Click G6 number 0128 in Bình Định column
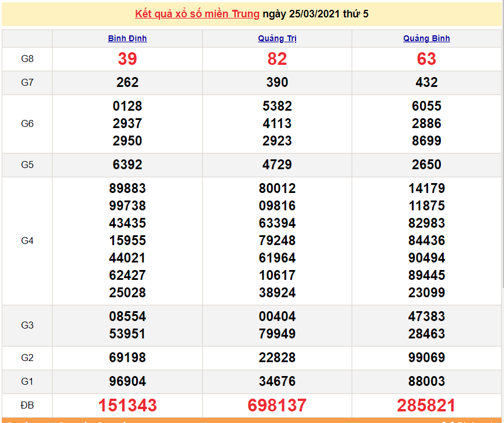This screenshot has width=504, height=423. point(127,106)
